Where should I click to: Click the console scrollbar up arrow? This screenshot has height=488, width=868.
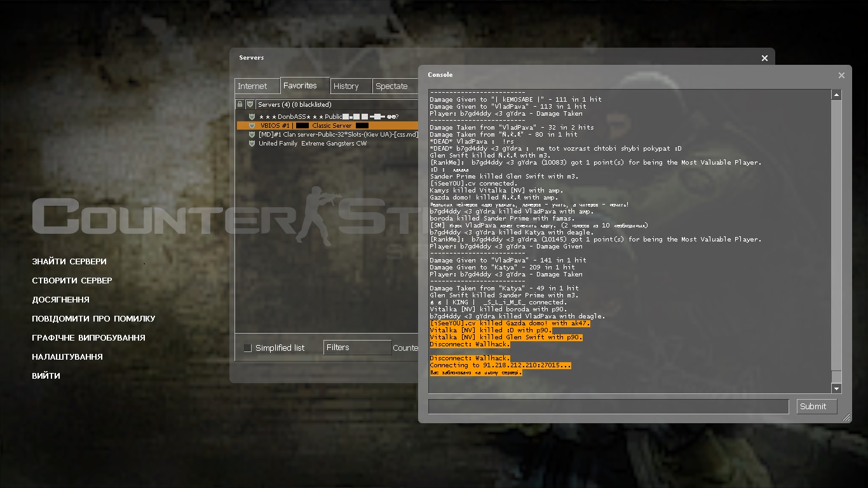pyautogui.click(x=836, y=95)
